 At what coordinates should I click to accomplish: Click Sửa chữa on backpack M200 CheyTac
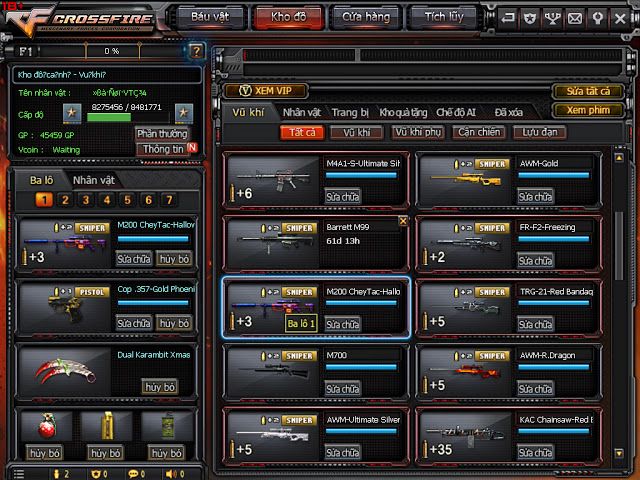click(x=134, y=259)
